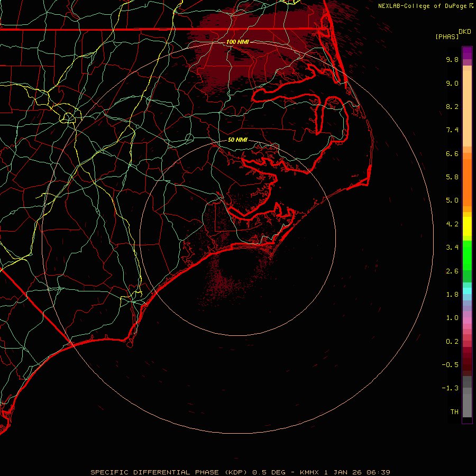Click the 0.2 scale value
Viewport: 476px width, 476px height.
pyautogui.click(x=452, y=342)
